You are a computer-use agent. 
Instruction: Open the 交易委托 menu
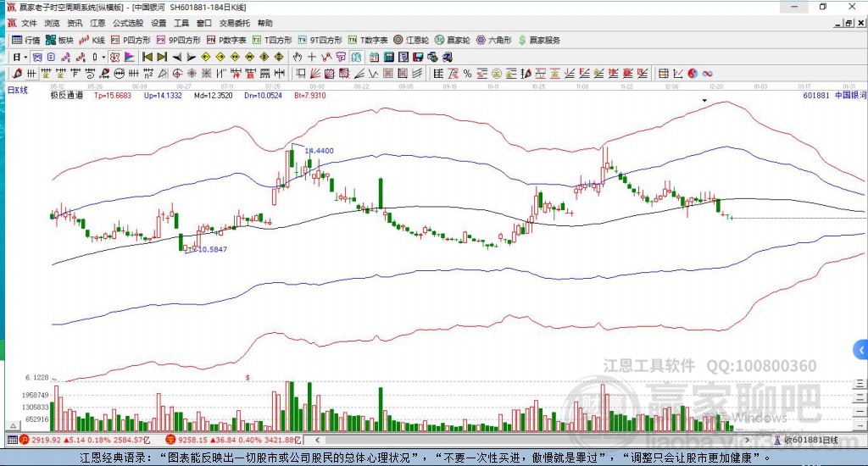(x=234, y=23)
